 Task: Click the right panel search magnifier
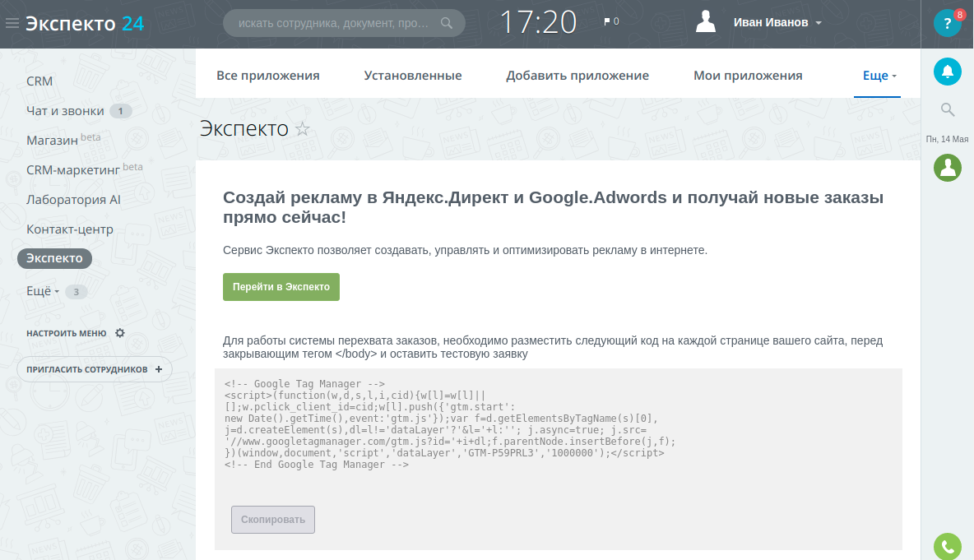coord(948,110)
